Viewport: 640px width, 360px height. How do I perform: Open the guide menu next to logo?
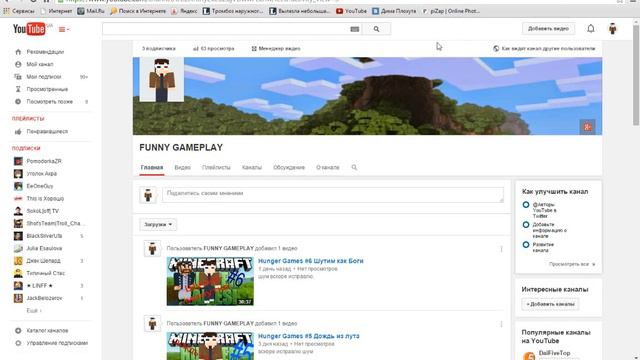point(63,29)
